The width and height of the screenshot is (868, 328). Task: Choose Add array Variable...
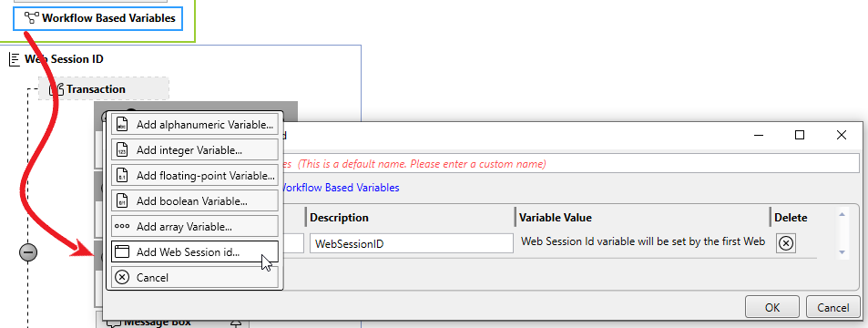(195, 227)
